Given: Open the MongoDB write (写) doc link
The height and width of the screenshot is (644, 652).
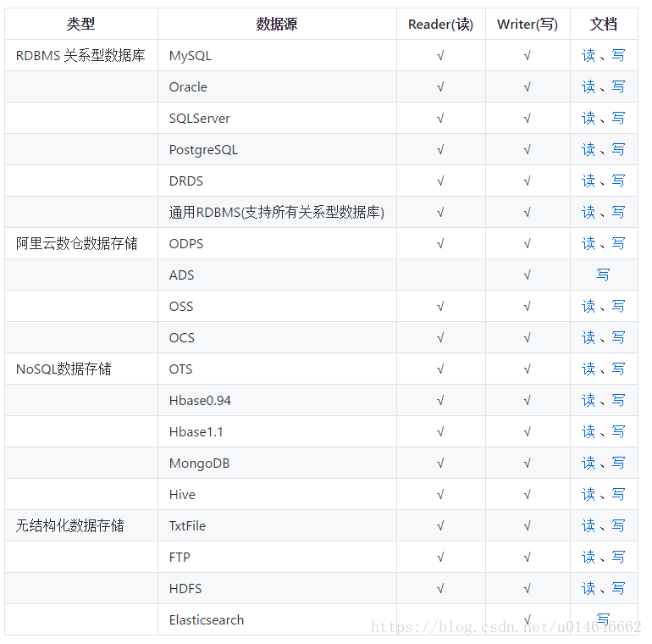Looking at the screenshot, I should click(x=618, y=463).
